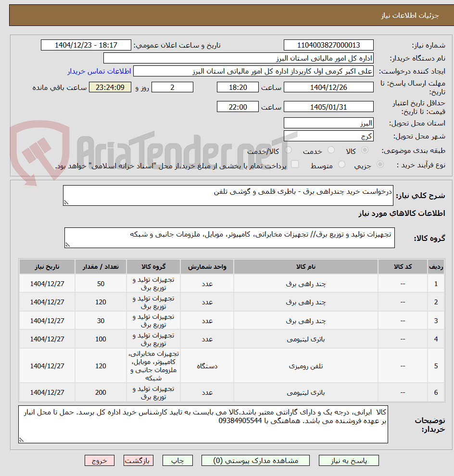
Task: Click the تعداد / مقدار column header
Action: coord(101,267)
